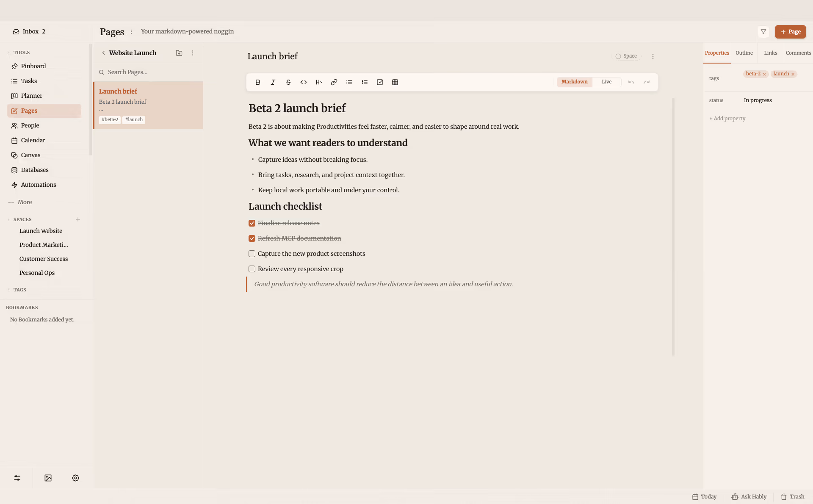The height and width of the screenshot is (504, 813).
Task: Apply italic formatting
Action: coord(273,82)
